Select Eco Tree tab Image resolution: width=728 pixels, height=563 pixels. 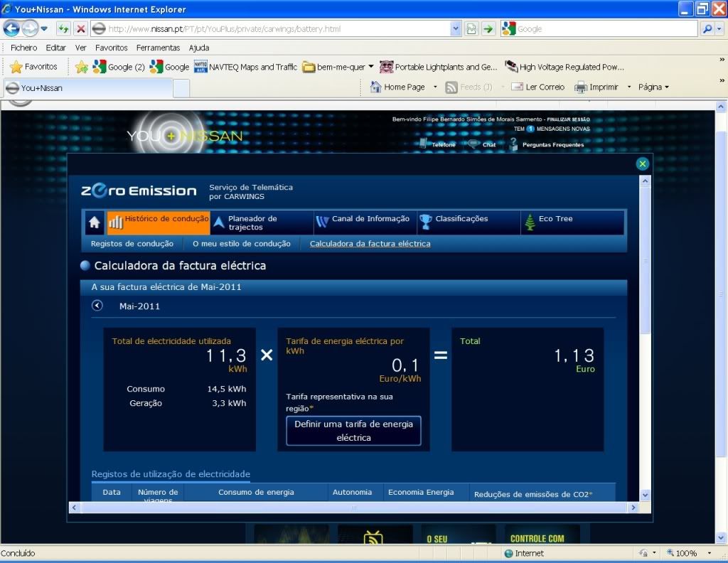[x=572, y=222]
